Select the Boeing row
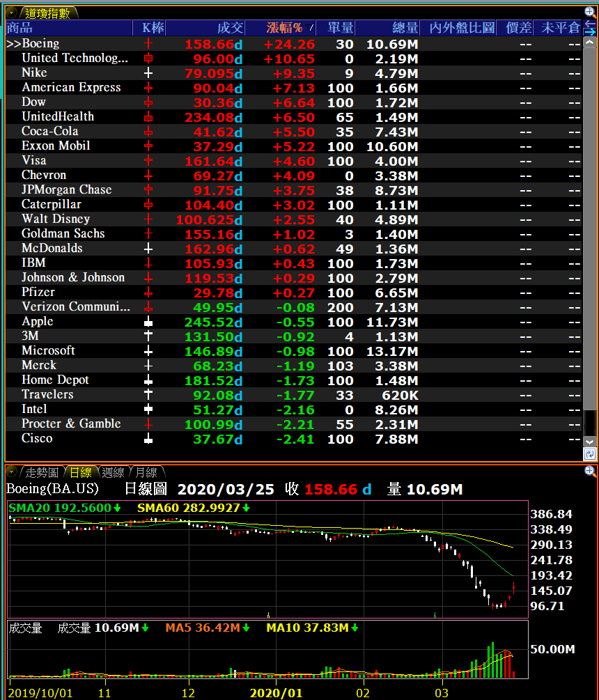Viewport: 599px width, 700px height. (294, 44)
